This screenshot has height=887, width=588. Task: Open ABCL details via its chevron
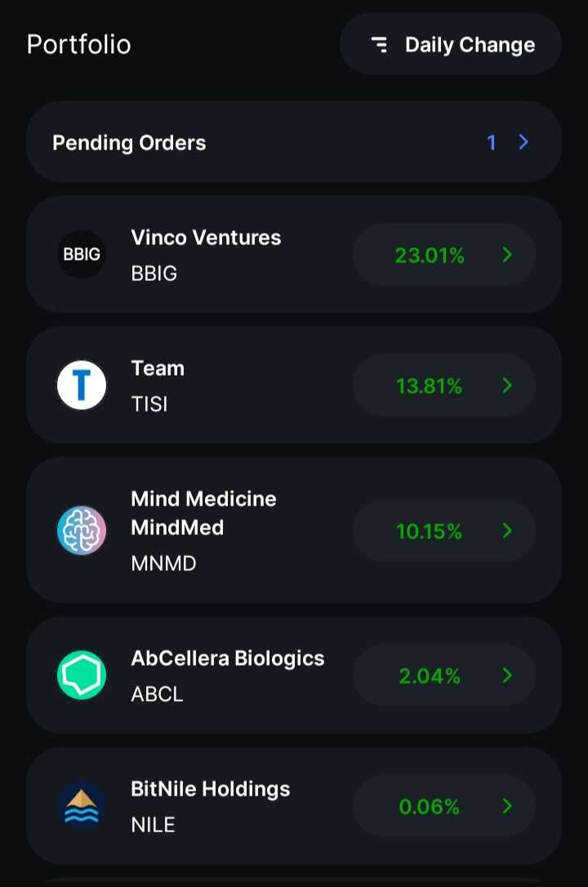(507, 675)
